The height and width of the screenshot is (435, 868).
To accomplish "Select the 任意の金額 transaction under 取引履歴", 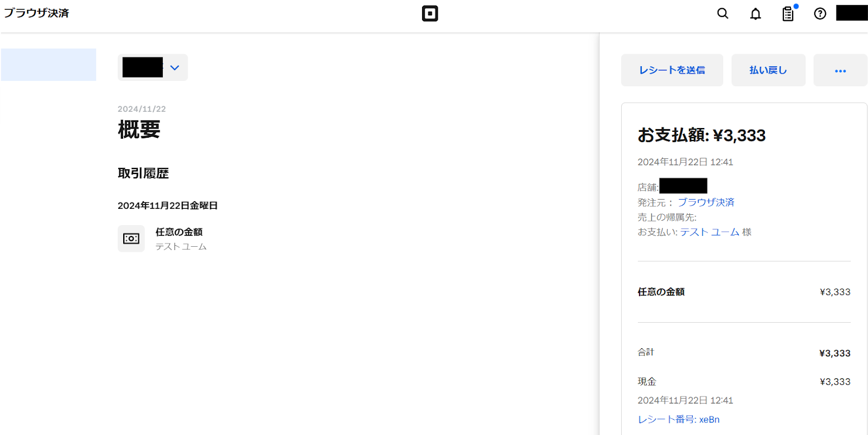I will (x=179, y=232).
